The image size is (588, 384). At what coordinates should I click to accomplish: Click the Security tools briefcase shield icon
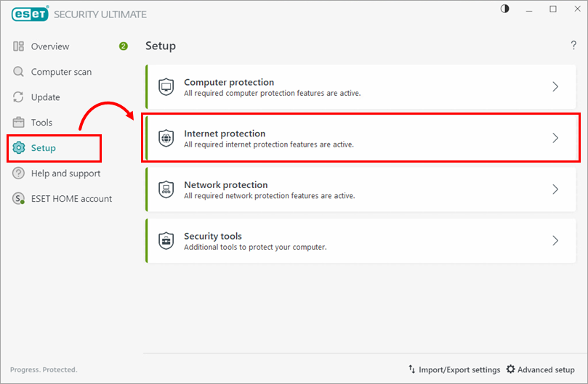click(x=166, y=240)
